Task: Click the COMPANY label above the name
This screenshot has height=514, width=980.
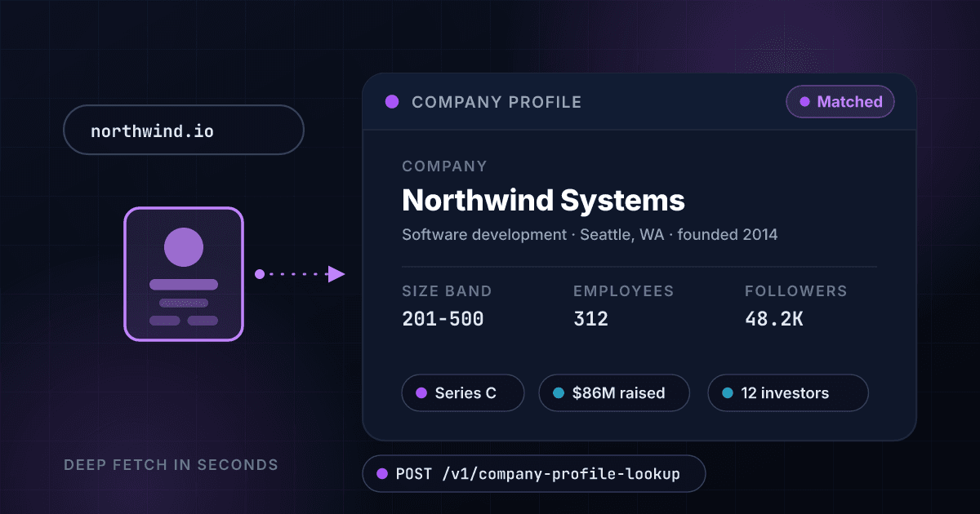Action: coord(444,166)
